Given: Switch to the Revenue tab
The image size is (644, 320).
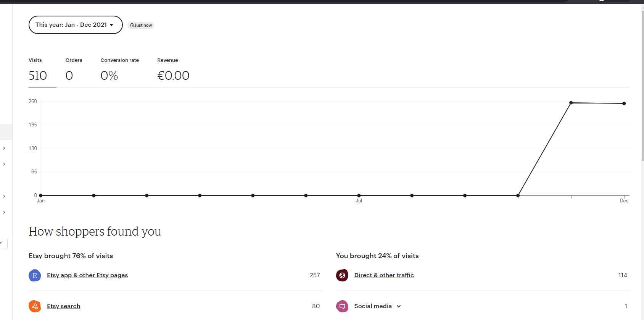Looking at the screenshot, I should (173, 71).
